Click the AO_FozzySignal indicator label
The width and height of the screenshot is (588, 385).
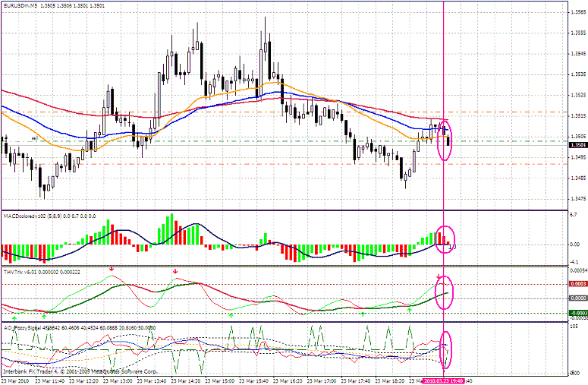[23, 327]
